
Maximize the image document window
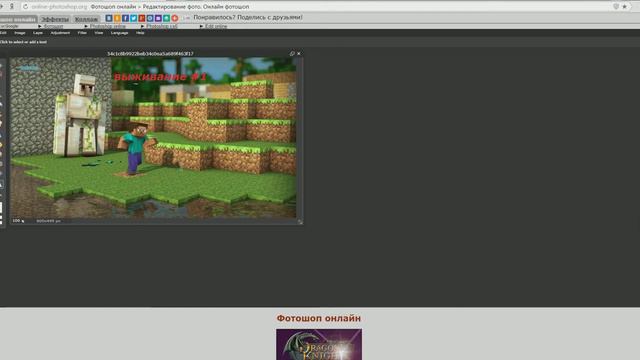click(292, 53)
